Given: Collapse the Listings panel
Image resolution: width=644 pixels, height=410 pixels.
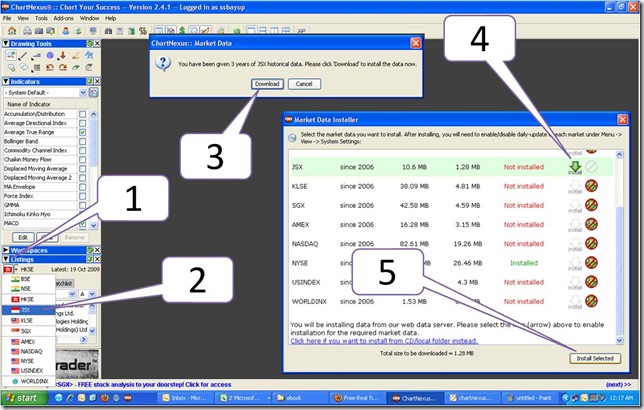Looking at the screenshot, I should [x=6, y=259].
